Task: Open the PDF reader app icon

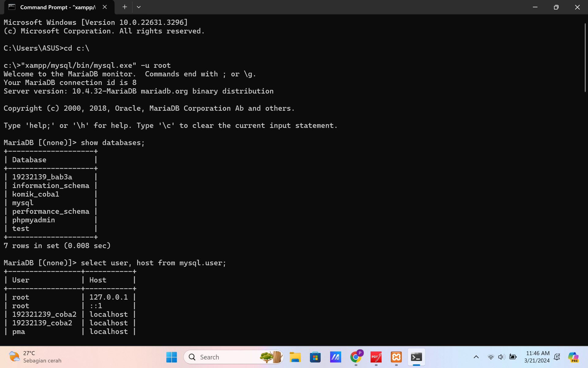Action: point(376,357)
